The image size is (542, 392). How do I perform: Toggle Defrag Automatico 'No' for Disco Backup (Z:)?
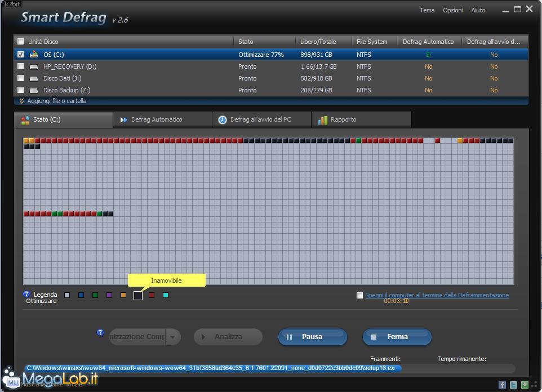428,90
